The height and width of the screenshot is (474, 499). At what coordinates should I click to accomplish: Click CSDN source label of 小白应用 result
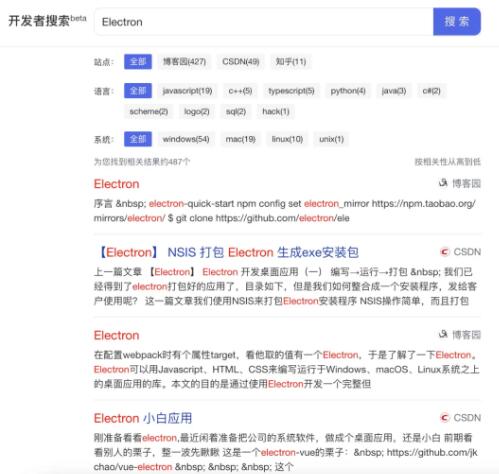467,418
